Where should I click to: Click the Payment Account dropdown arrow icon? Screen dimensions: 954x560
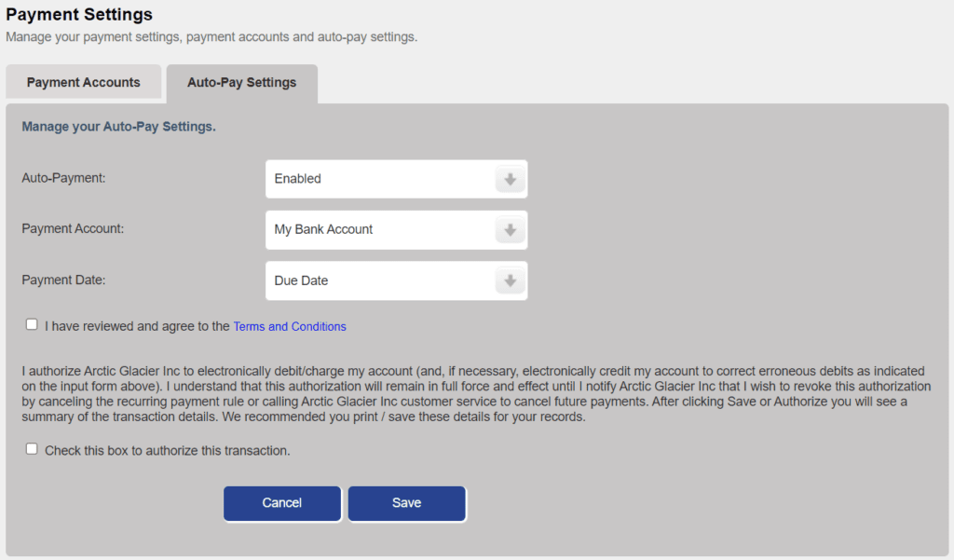[510, 230]
